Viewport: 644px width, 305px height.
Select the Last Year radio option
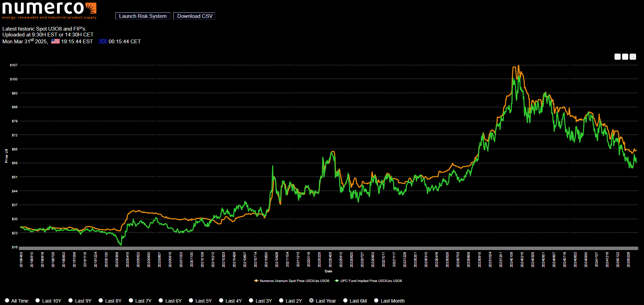(312, 301)
